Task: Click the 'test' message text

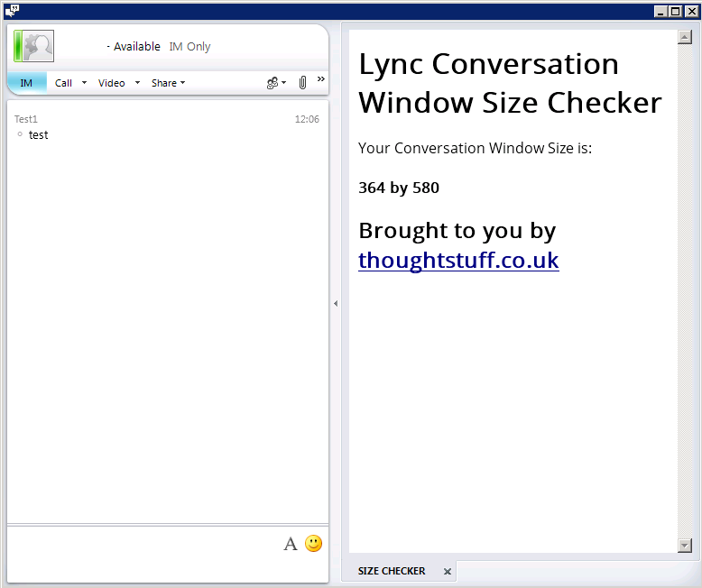Action: pyautogui.click(x=39, y=135)
